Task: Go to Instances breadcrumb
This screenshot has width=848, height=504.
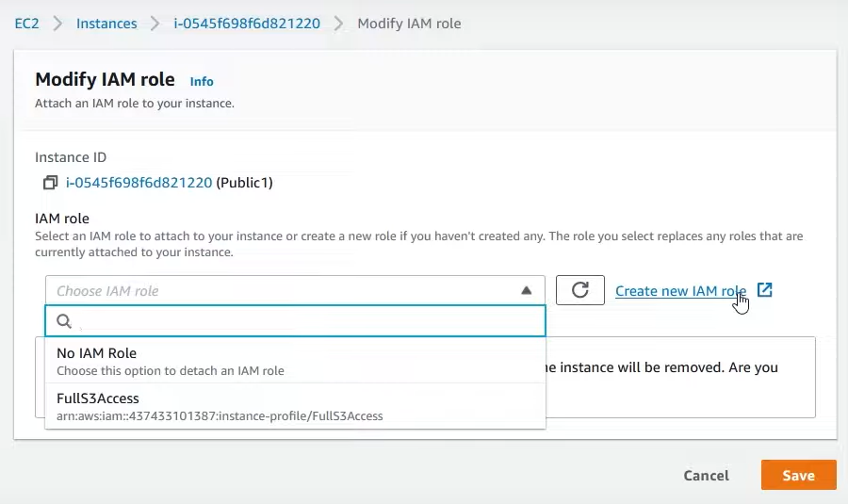Action: [106, 24]
